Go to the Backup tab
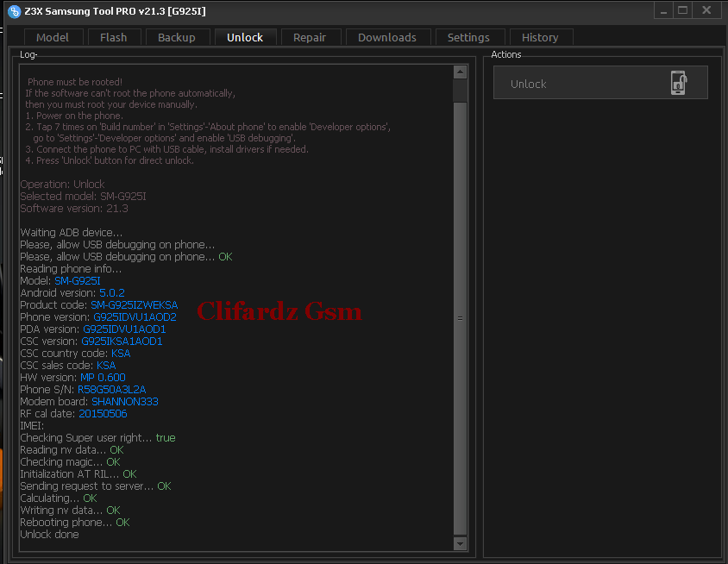Image resolution: width=728 pixels, height=564 pixels. click(177, 37)
